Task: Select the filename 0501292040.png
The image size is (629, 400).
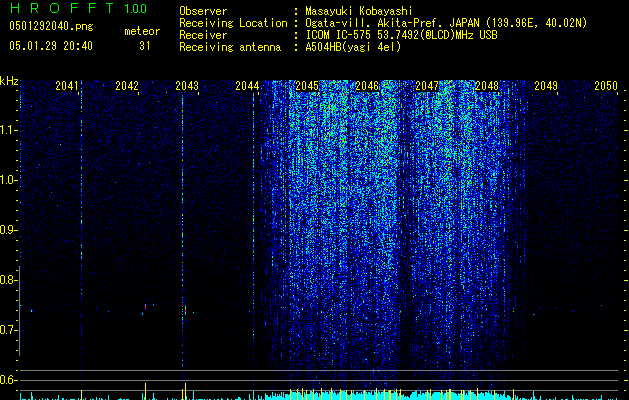Action: tap(51, 26)
